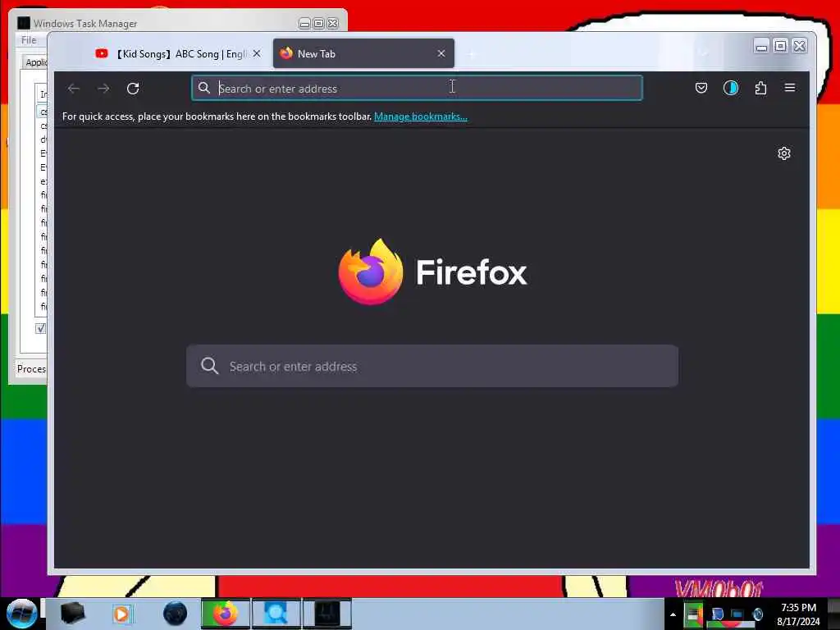Close the Windows Task Manager window
Viewport: 840px width, 630px height.
pos(333,24)
